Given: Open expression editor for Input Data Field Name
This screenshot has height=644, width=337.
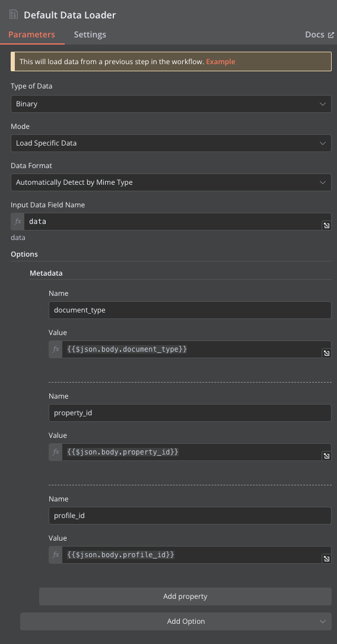Looking at the screenshot, I should (x=326, y=225).
